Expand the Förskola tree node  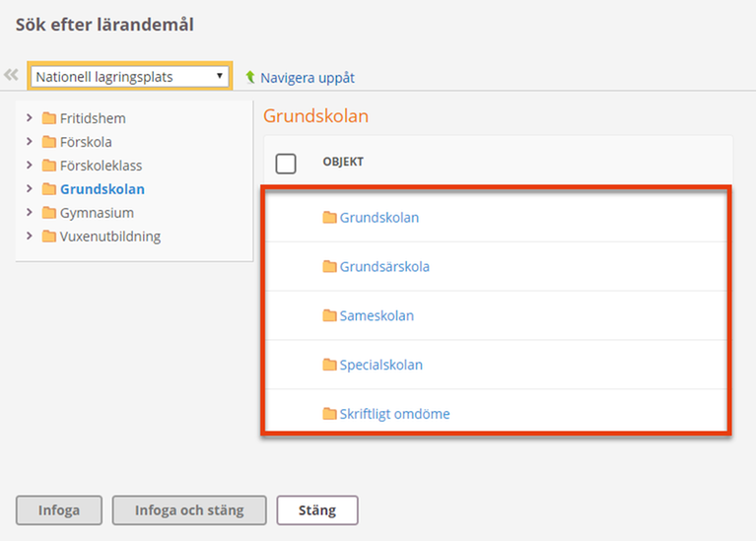coord(30,141)
